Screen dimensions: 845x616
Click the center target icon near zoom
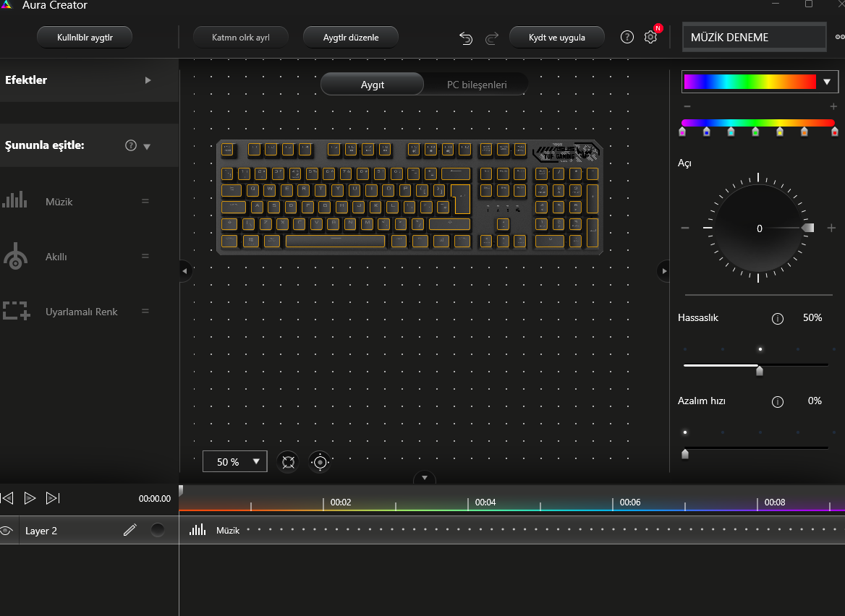tap(320, 462)
